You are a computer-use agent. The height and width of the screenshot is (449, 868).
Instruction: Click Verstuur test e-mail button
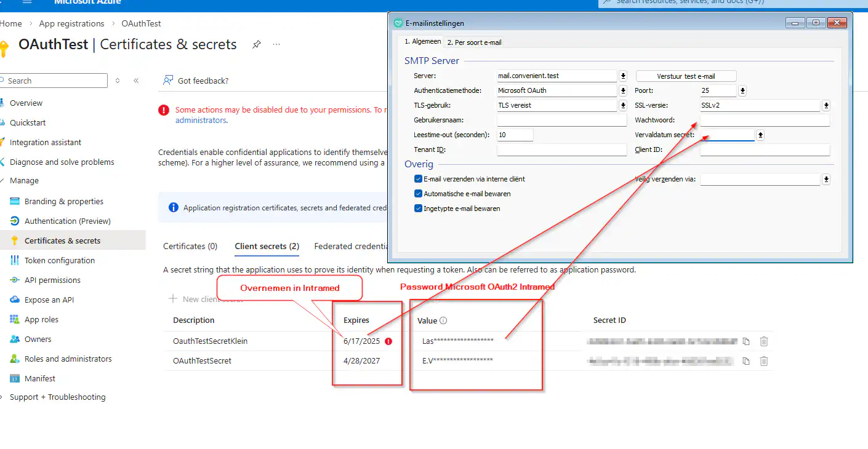point(686,76)
